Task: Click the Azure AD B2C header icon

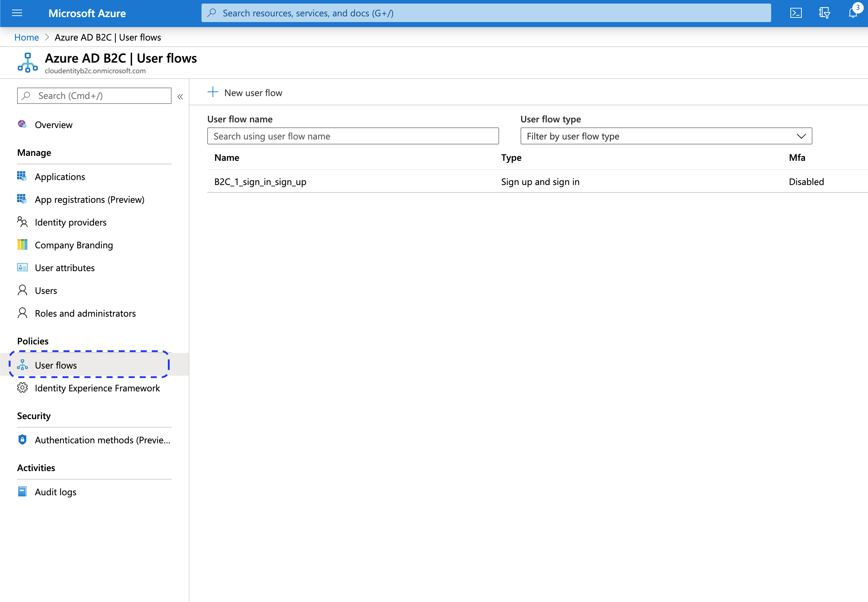Action: click(27, 63)
